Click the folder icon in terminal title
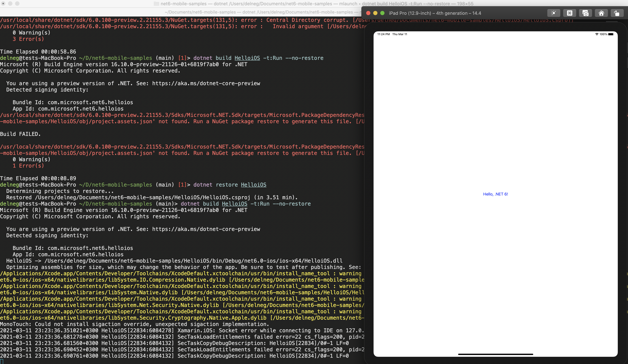The height and width of the screenshot is (364, 628). (156, 4)
